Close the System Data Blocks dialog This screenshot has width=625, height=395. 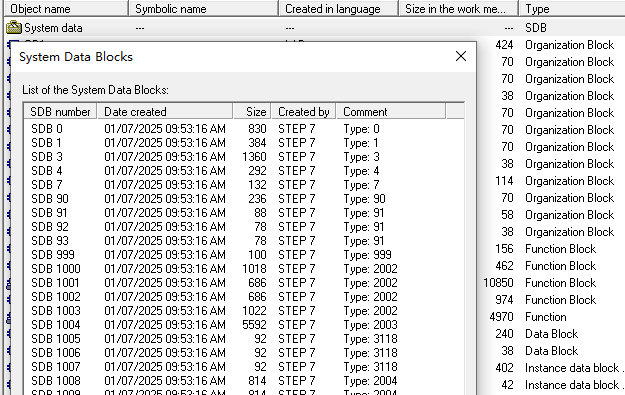coord(461,56)
